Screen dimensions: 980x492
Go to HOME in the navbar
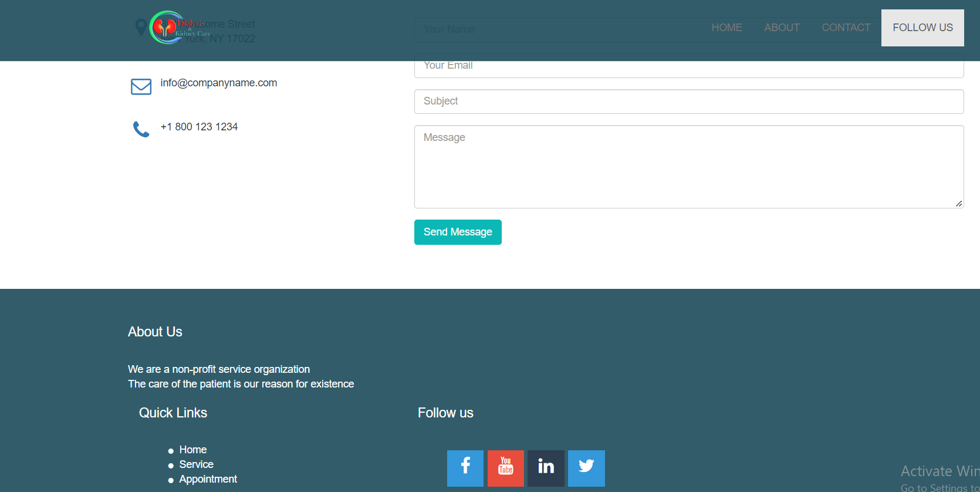726,28
